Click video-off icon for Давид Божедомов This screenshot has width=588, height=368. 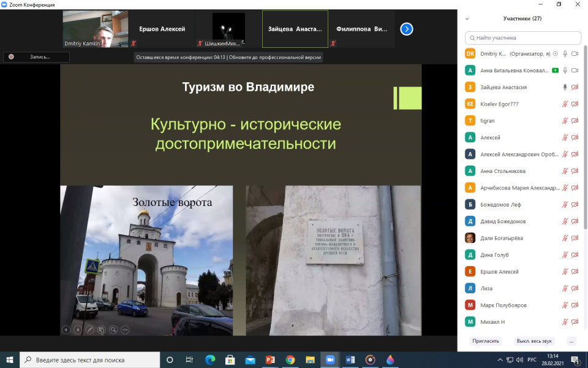coord(575,221)
